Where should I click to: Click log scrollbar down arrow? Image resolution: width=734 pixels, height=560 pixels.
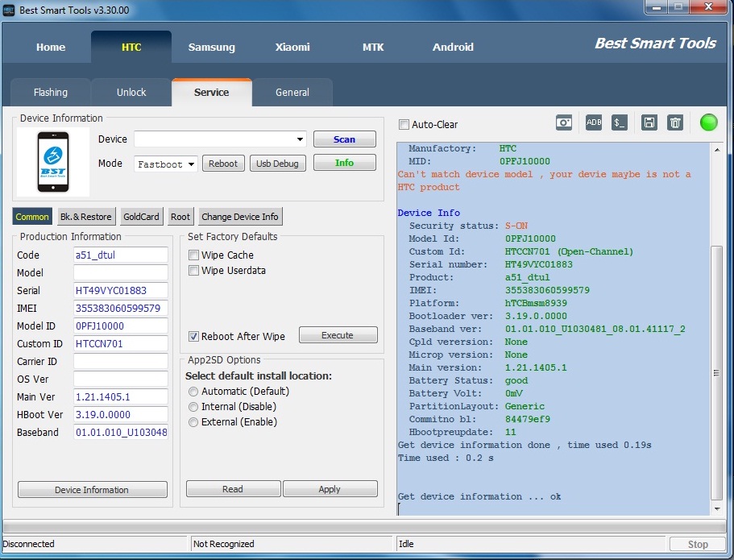point(717,509)
